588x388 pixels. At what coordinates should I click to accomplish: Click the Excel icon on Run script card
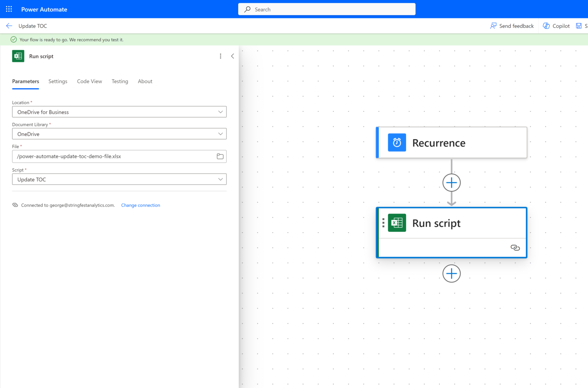397,223
